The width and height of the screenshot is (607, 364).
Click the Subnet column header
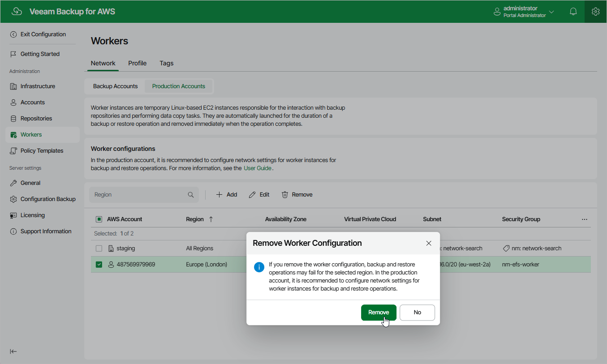432,219
